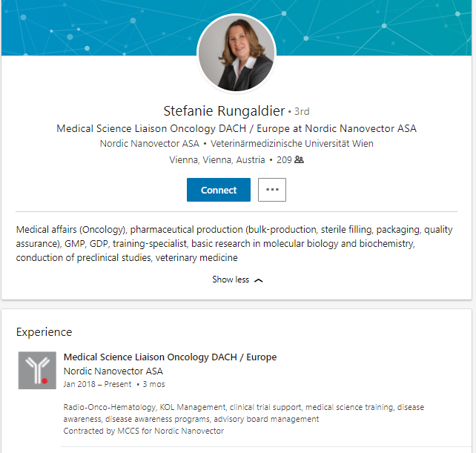Click Nordic Nanovector ASA under Experience

(113, 371)
